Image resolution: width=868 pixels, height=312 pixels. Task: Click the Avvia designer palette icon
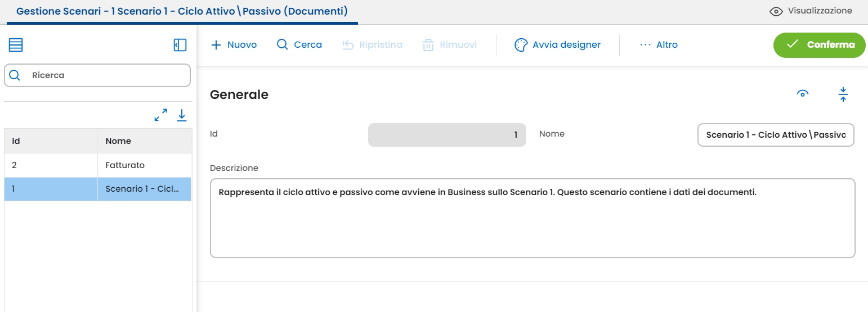(x=521, y=45)
